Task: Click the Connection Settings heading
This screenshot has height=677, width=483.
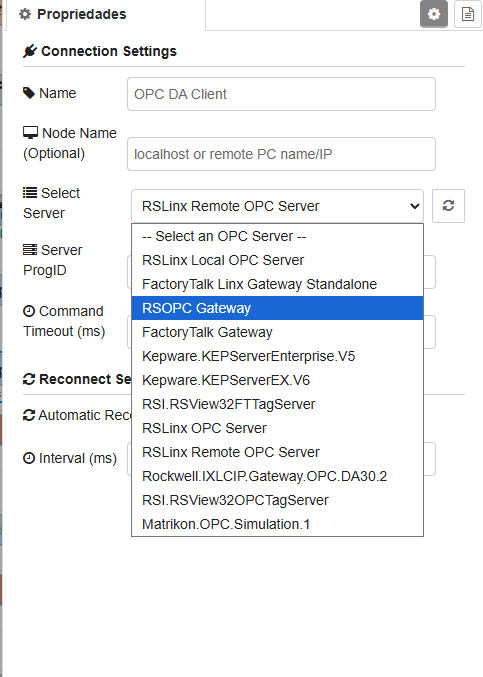Action: (x=100, y=51)
